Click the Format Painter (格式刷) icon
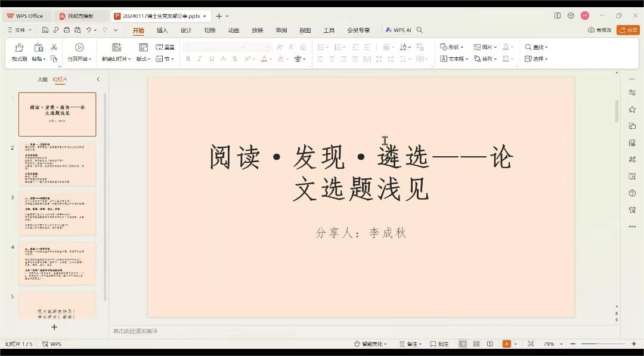 (x=19, y=48)
